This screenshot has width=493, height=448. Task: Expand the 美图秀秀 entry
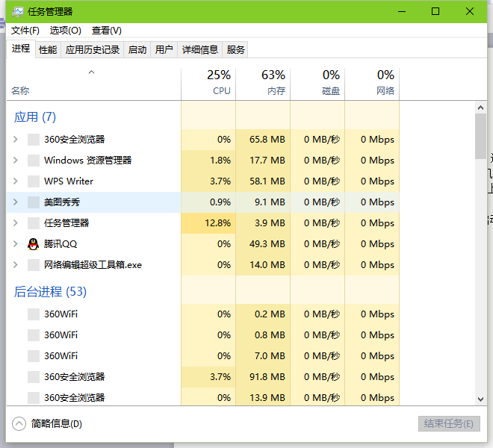coord(16,202)
